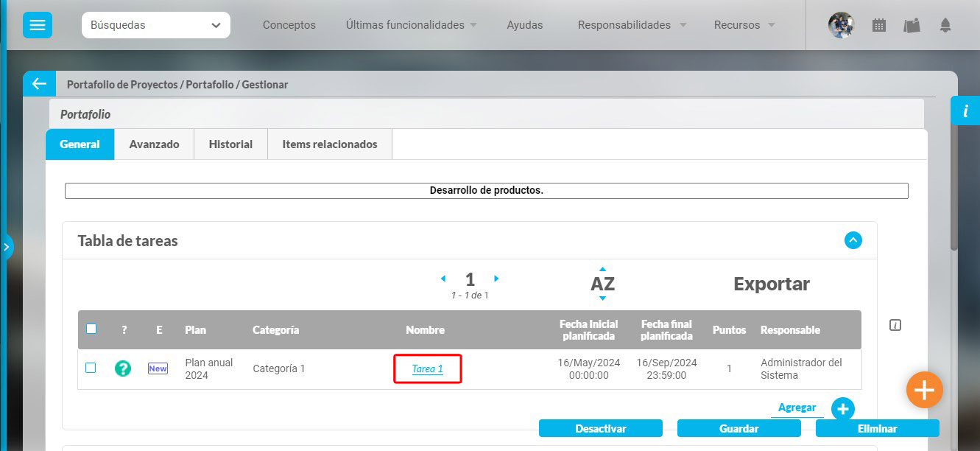Screen dimensions: 980x451
Task: Click the orange floating plus button
Action: 924,390
